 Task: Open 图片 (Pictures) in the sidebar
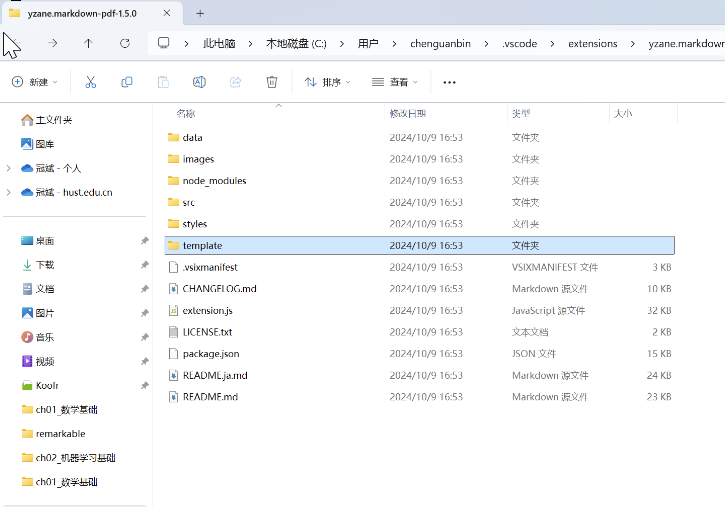click(x=38, y=313)
